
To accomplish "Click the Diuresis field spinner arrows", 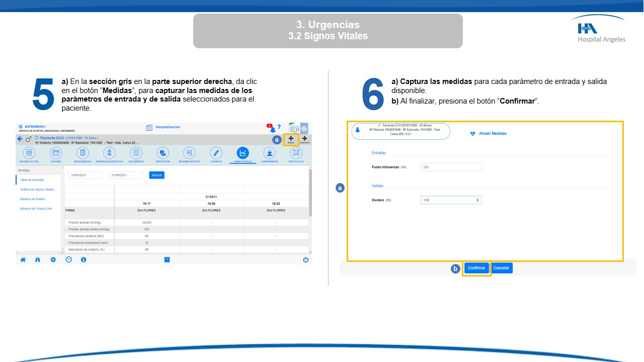I will coord(477,200).
